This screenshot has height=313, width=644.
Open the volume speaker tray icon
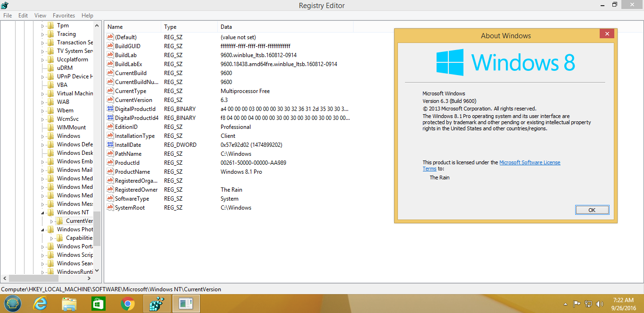click(x=600, y=304)
